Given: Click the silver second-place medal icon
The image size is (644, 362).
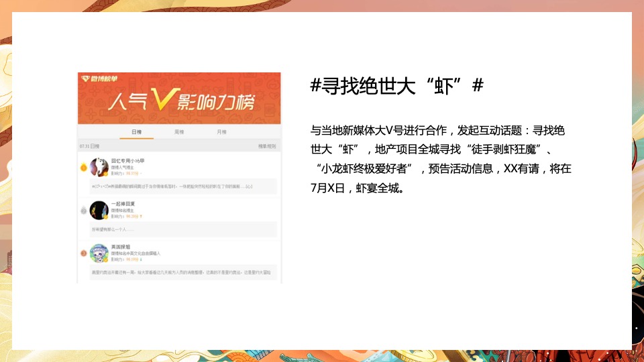Looking at the screenshot, I should point(83,210).
